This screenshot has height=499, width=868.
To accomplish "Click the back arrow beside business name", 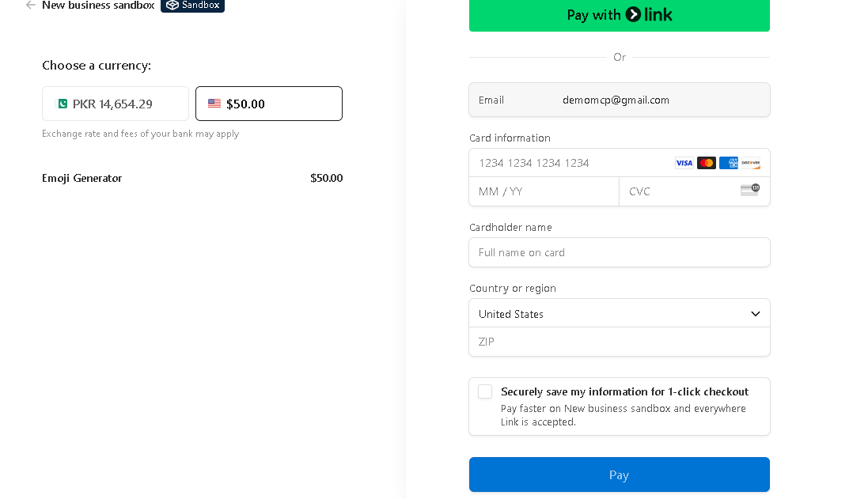I will (x=31, y=6).
